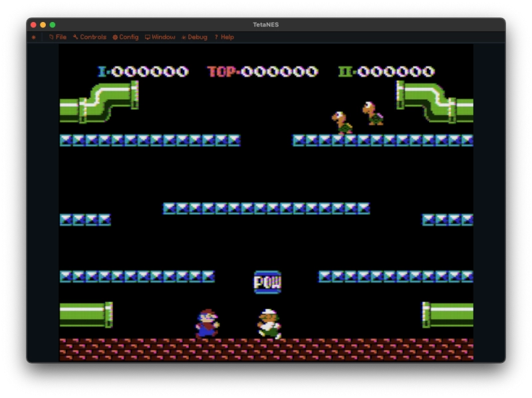Open the Help menu
The image size is (532, 398).
(x=224, y=37)
